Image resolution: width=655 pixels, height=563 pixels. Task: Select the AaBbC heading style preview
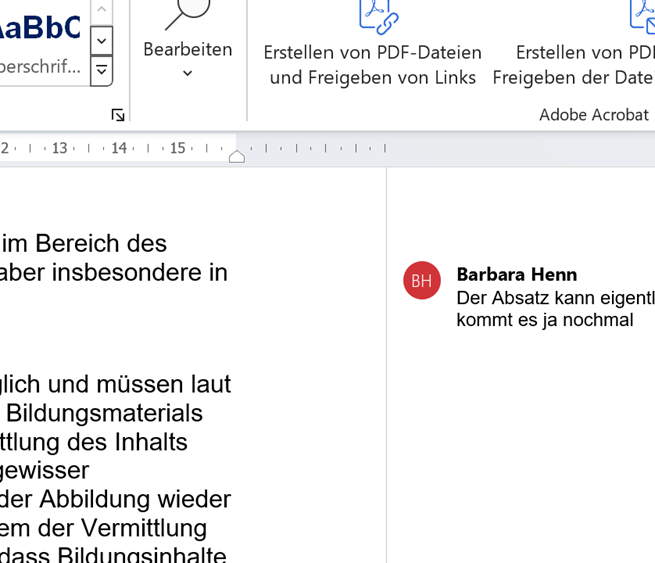[x=41, y=28]
